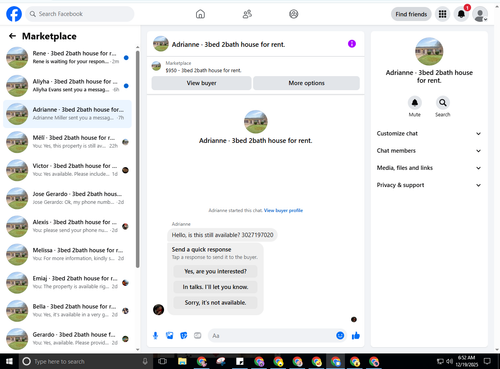
Task: Open Task View on the taskbar
Action: 163,361
